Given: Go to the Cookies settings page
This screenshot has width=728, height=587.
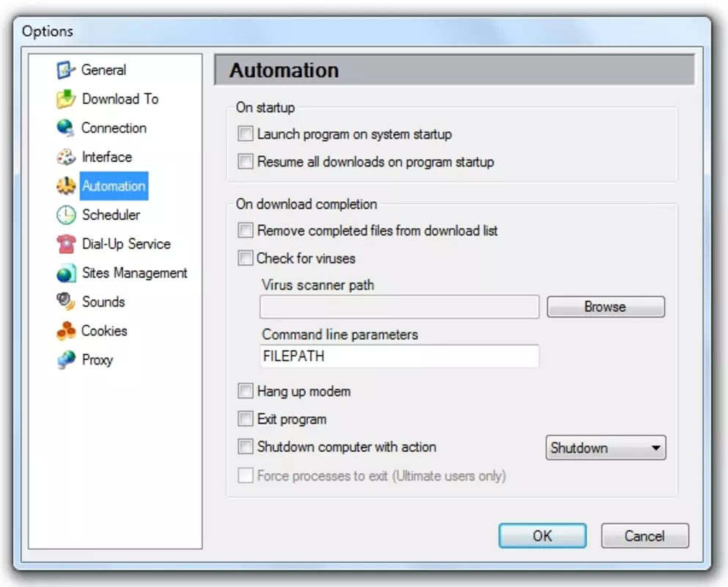Looking at the screenshot, I should click(x=104, y=330).
